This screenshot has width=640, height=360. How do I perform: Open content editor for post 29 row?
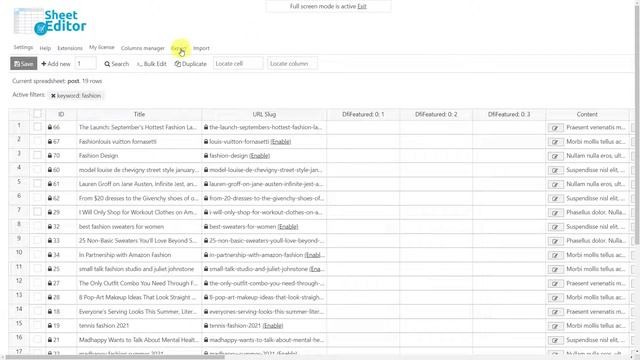555,213
